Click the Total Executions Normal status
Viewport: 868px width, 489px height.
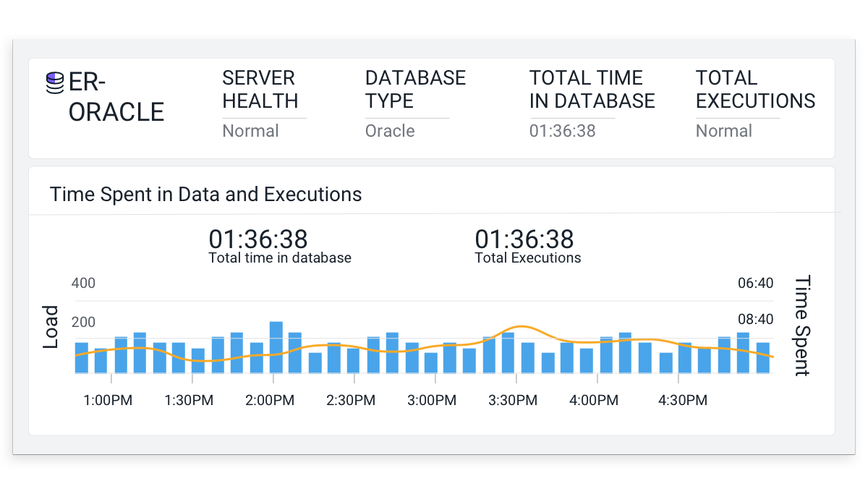[723, 131]
